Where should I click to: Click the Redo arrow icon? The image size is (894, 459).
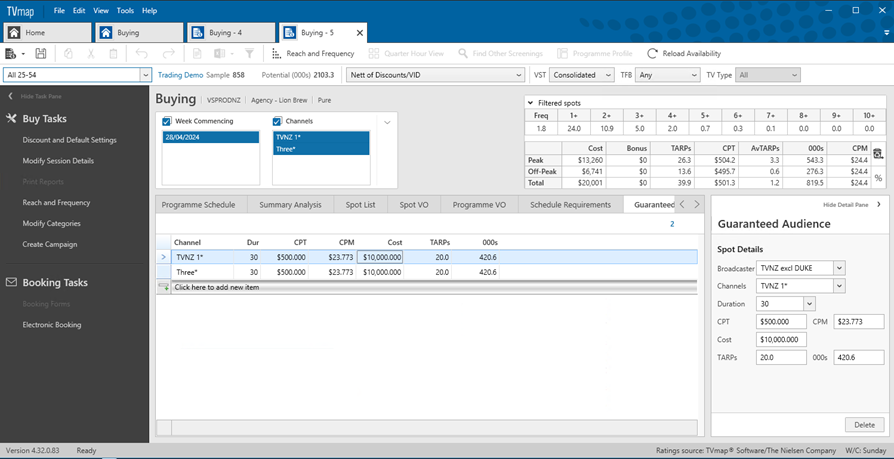point(168,54)
